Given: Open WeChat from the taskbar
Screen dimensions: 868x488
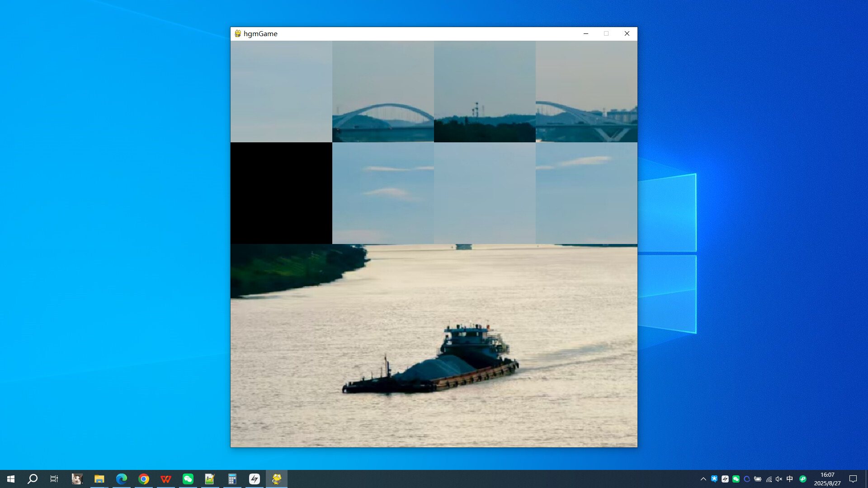Looking at the screenshot, I should pyautogui.click(x=188, y=479).
